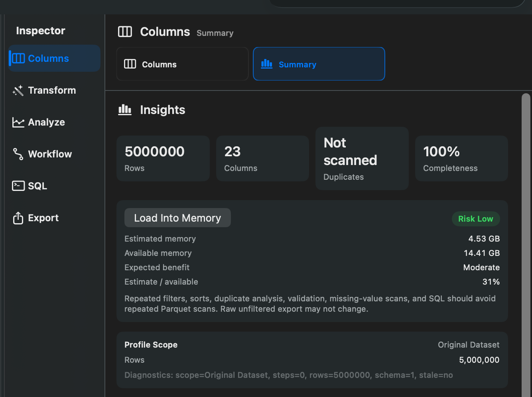Switch to the Columns tab

(183, 64)
